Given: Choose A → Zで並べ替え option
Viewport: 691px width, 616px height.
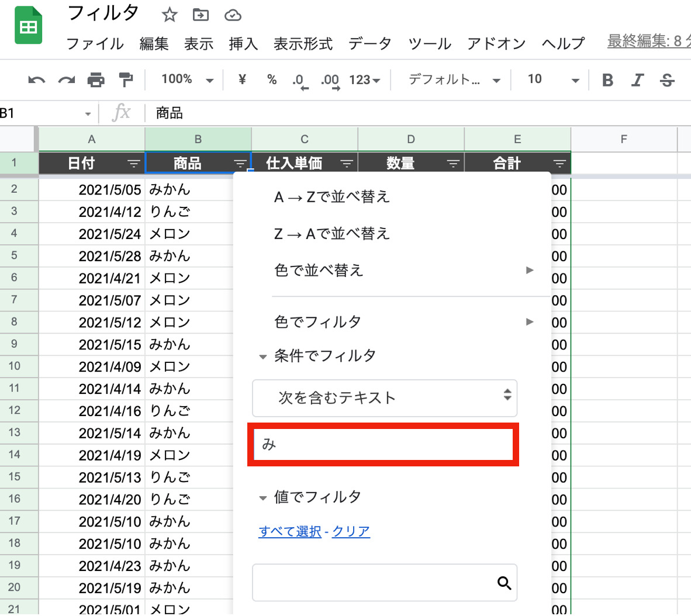Looking at the screenshot, I should pyautogui.click(x=332, y=197).
